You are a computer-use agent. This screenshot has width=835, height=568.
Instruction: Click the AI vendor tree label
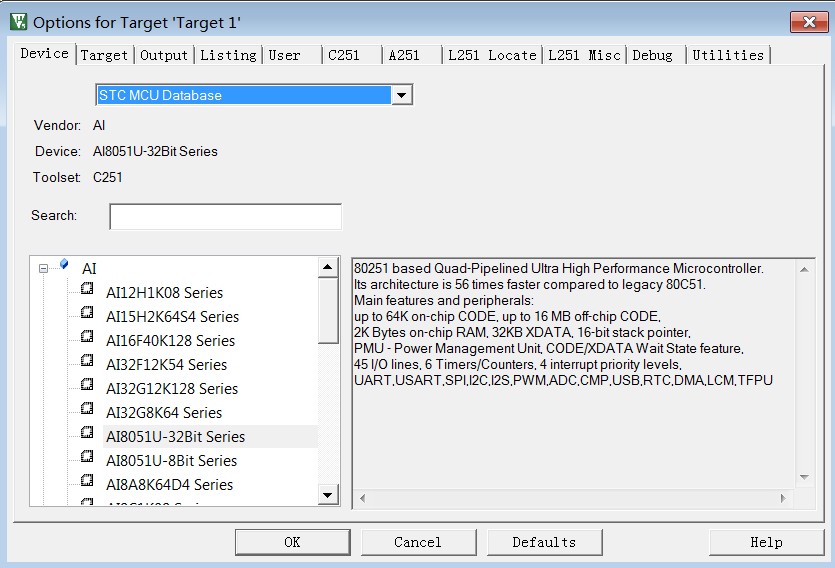[x=89, y=269]
